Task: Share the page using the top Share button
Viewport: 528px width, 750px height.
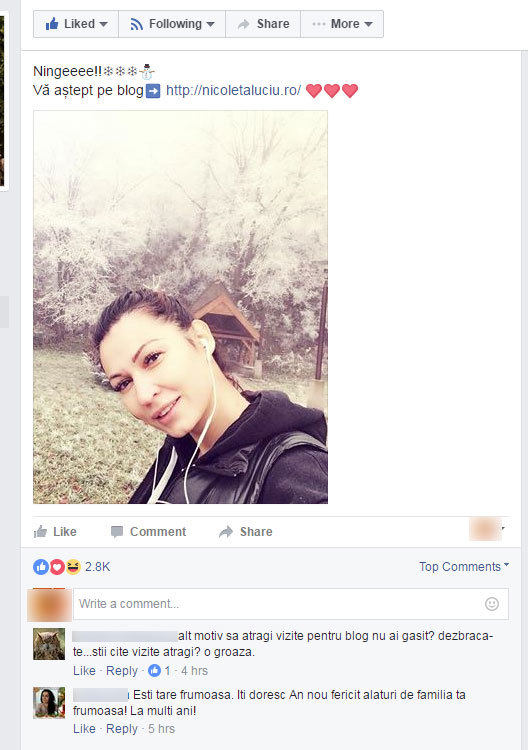Action: point(263,24)
